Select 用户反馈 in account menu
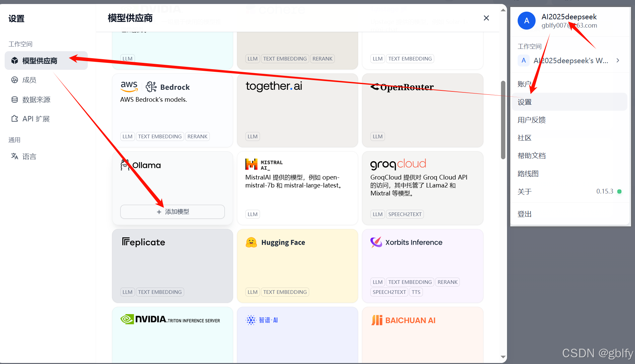 [x=570, y=120]
